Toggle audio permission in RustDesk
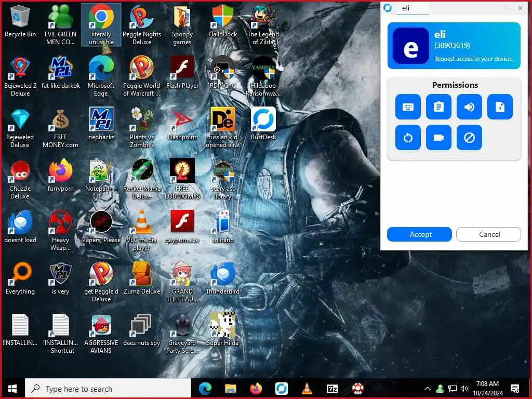 click(x=469, y=107)
